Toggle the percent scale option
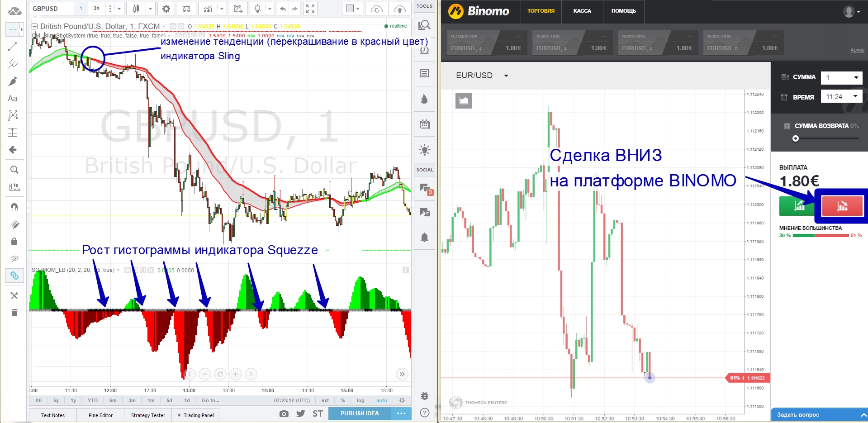 click(343, 400)
